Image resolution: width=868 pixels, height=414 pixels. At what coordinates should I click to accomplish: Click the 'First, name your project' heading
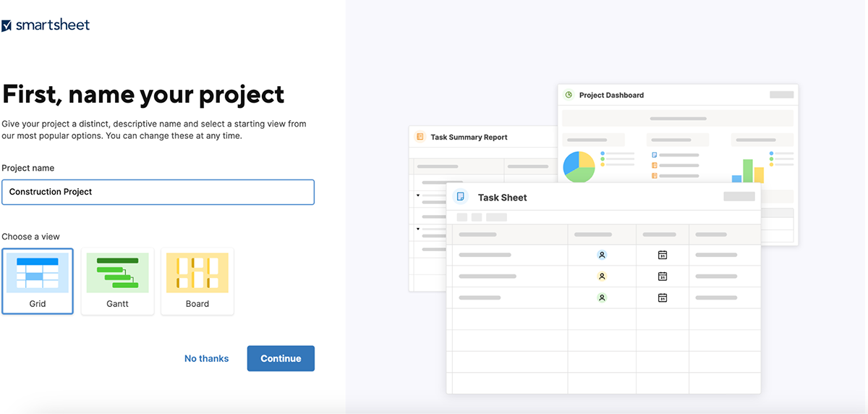click(143, 94)
